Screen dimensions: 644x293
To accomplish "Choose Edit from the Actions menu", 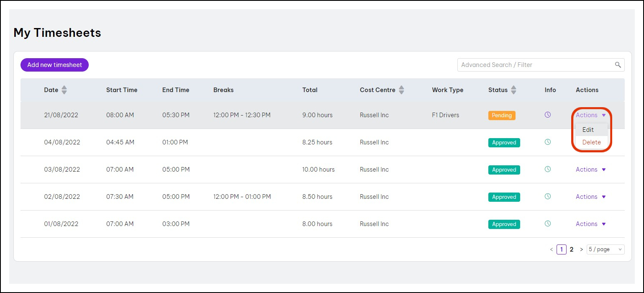I will coord(588,130).
